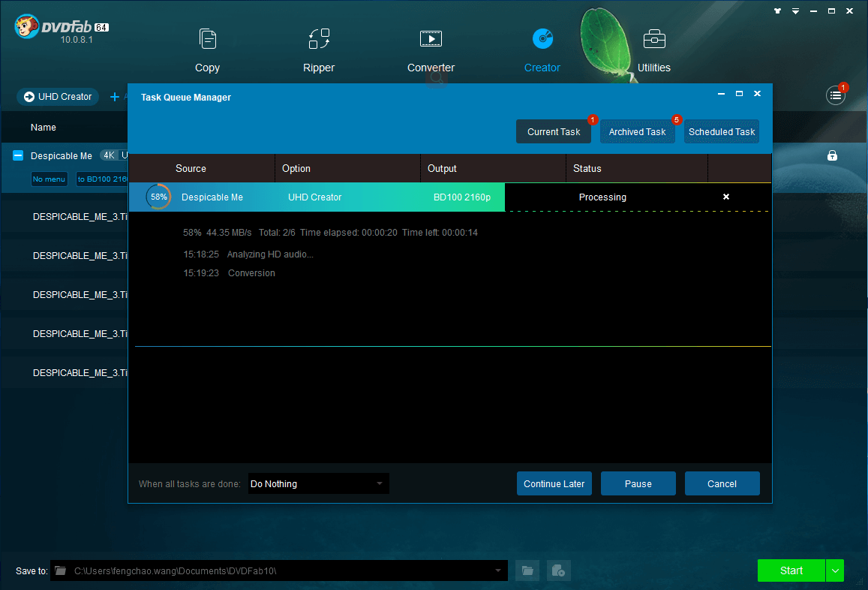The width and height of the screenshot is (868, 590).
Task: Open the task queue panel icon
Action: pos(835,95)
